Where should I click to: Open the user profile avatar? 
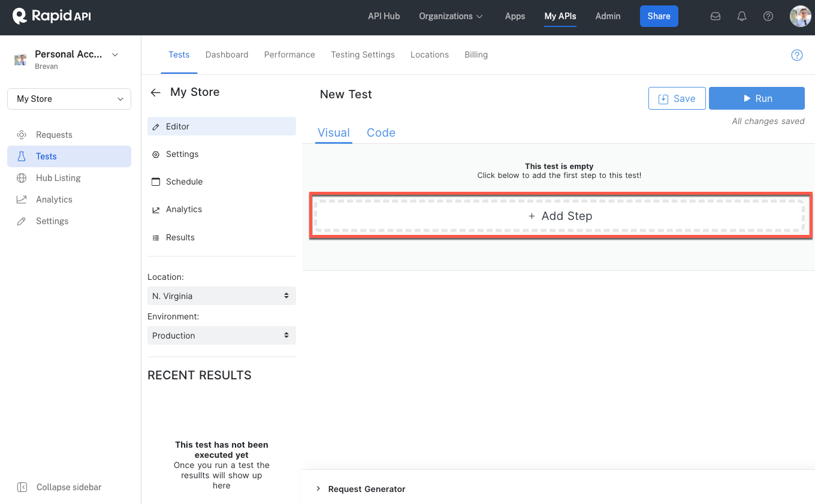tap(801, 16)
